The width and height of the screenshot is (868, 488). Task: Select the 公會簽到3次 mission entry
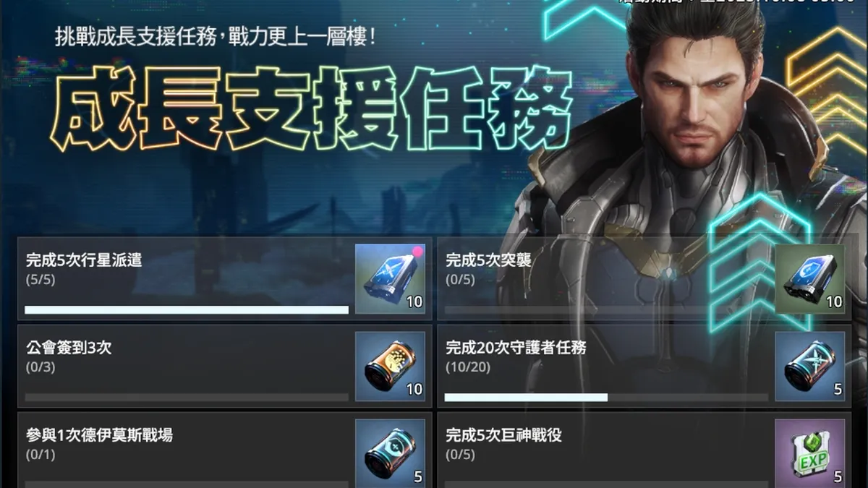point(225,366)
